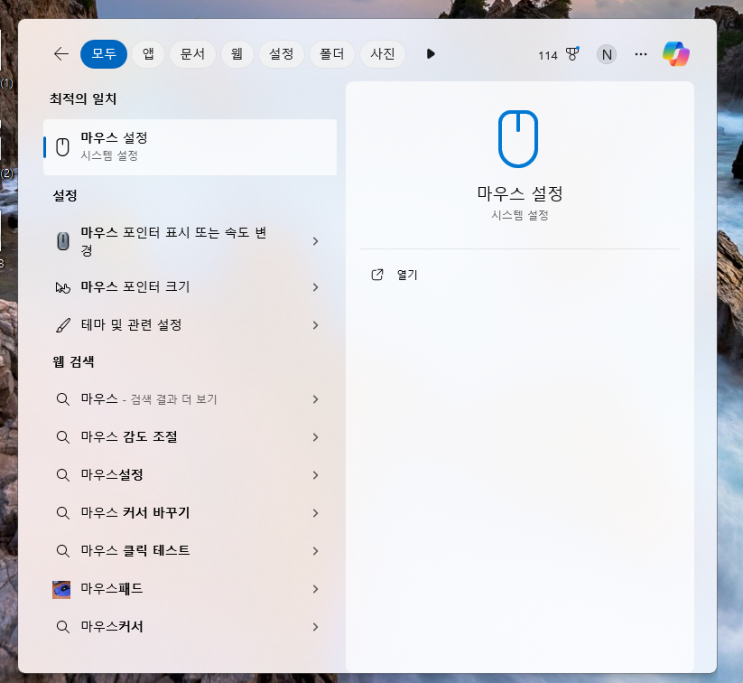The width and height of the screenshot is (743, 683).
Task: Click the open-external icon beside 열기
Action: (377, 275)
